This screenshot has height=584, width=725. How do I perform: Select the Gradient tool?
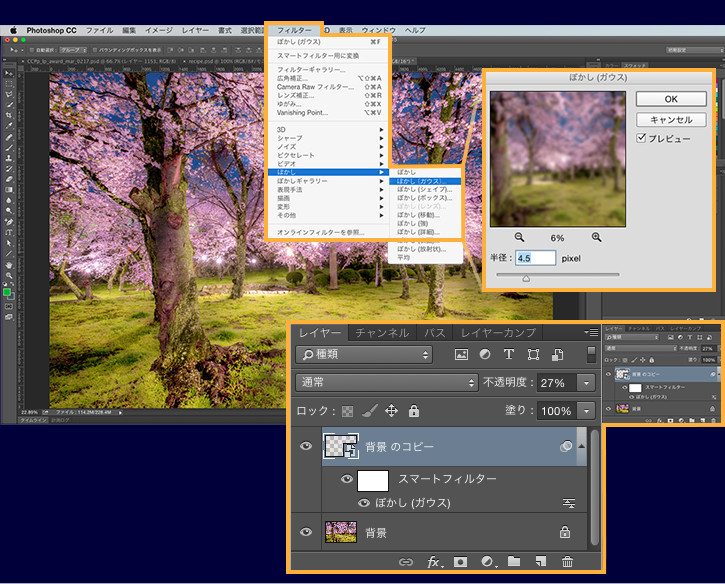coord(9,190)
